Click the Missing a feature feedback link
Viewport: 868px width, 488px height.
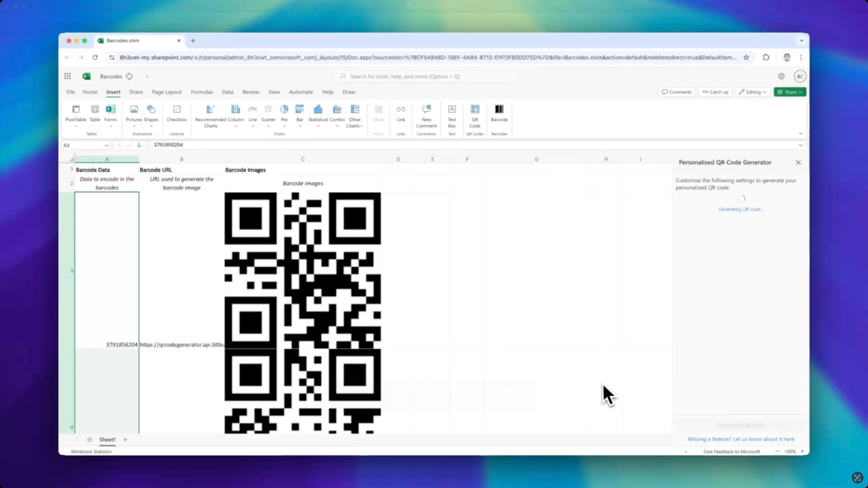(x=741, y=439)
